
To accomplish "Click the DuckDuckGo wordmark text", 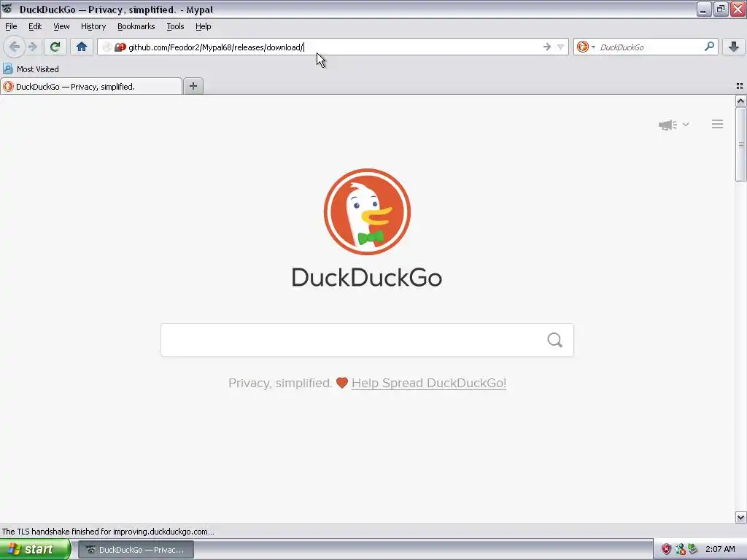I will click(367, 277).
